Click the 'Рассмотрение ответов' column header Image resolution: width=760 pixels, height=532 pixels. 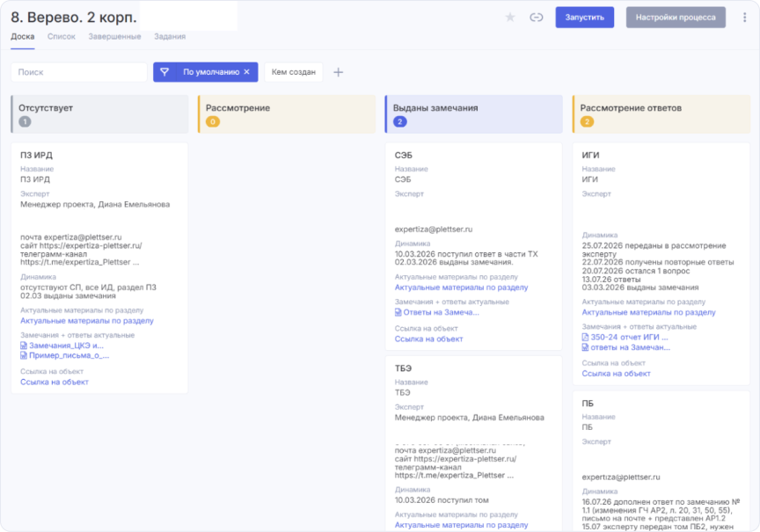[661, 114]
